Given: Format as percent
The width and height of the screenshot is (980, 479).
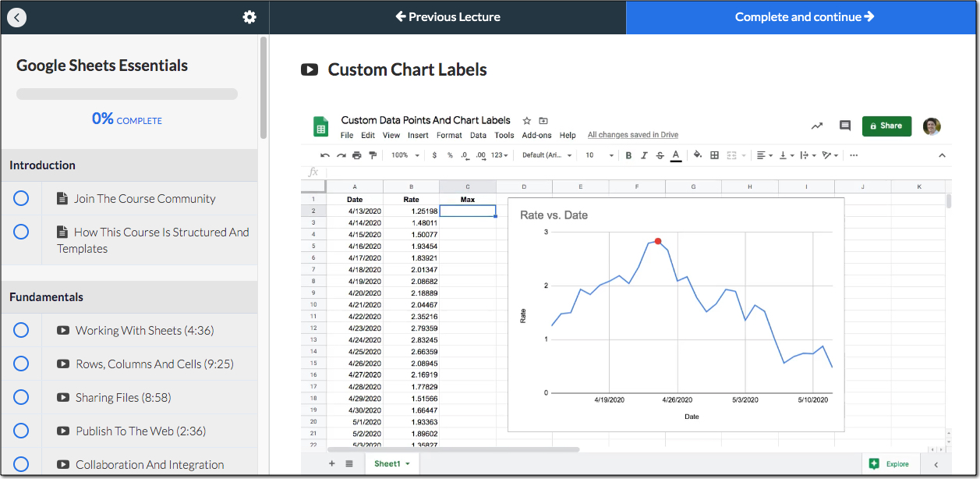Looking at the screenshot, I should coord(450,155).
